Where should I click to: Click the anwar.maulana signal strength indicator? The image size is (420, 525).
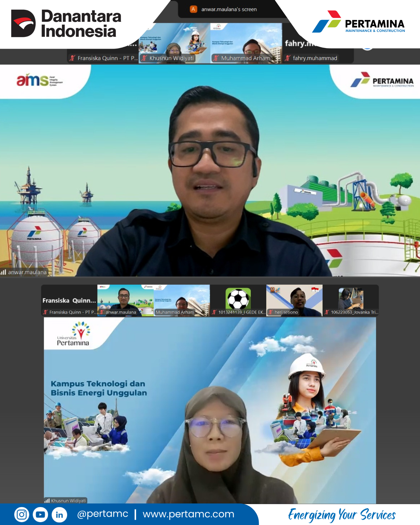[x=3, y=272]
